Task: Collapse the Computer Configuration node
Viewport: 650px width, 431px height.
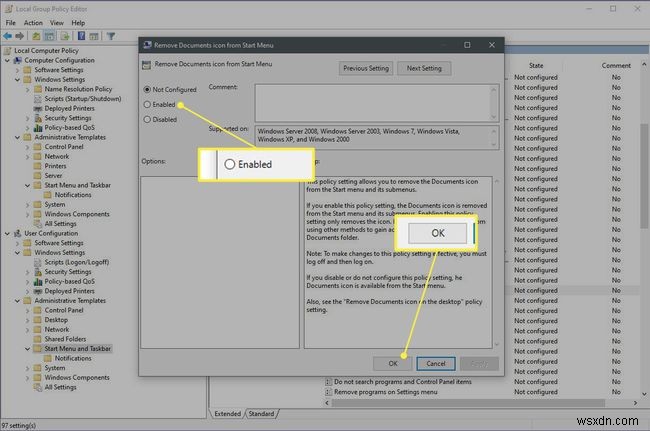Action: (7, 61)
